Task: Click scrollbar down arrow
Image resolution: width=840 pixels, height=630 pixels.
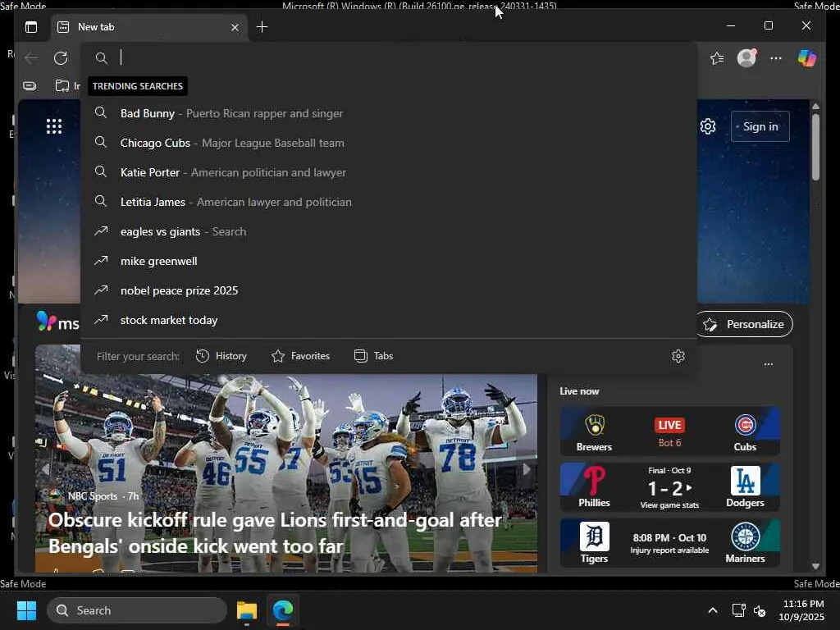Action: coord(815,566)
